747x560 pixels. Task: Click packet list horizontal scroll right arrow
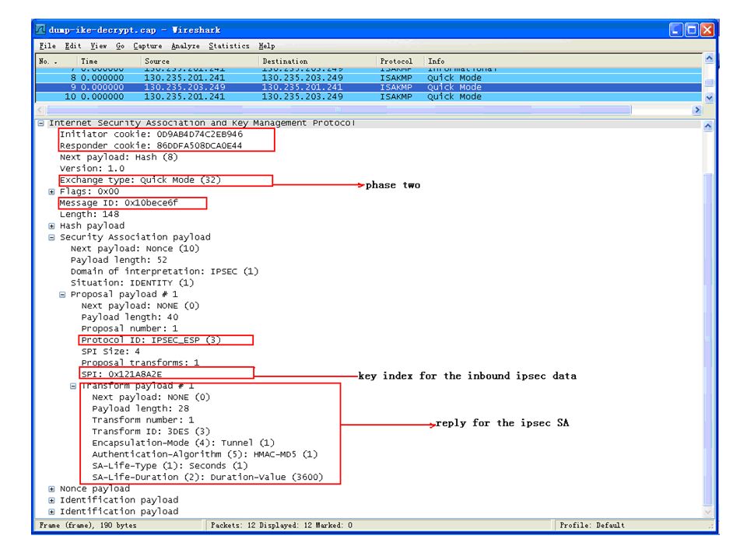click(697, 110)
